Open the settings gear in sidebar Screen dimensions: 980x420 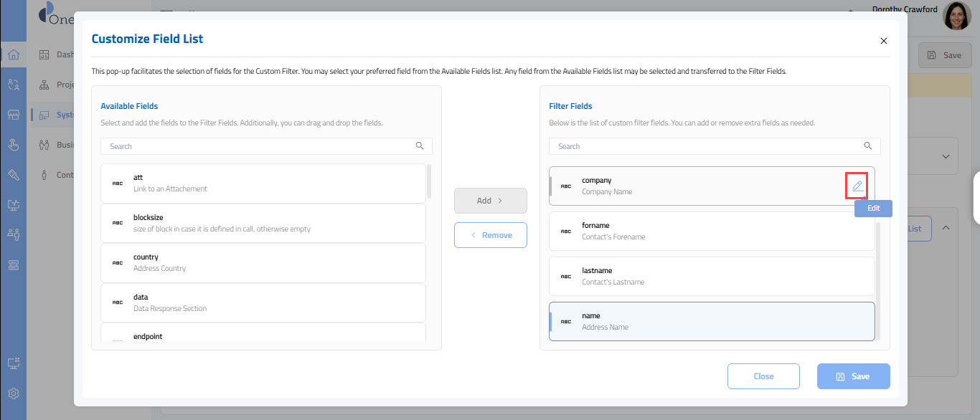coord(13,393)
